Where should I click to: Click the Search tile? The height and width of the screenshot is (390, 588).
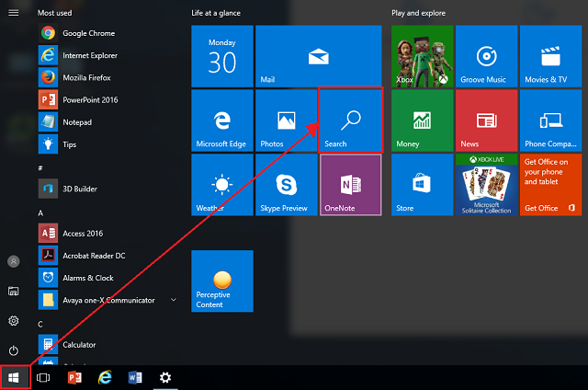tap(351, 120)
